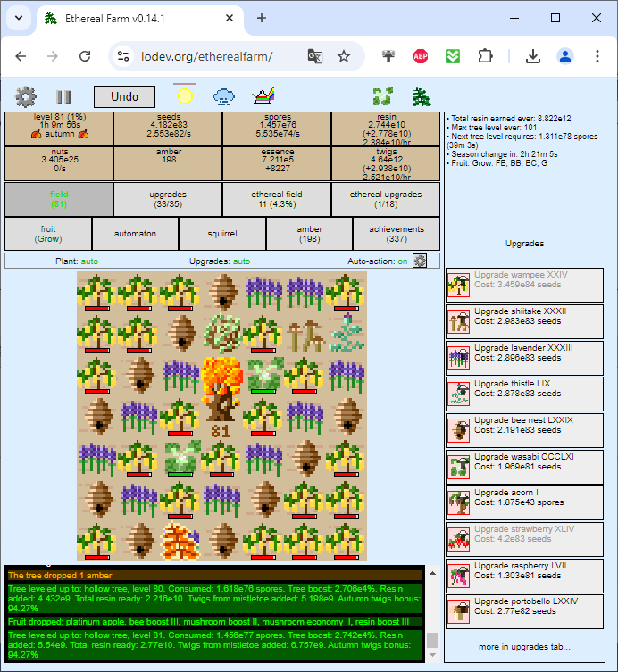Click the bee nest in top row
Viewport: 618px width, 672px height.
pos(221,292)
